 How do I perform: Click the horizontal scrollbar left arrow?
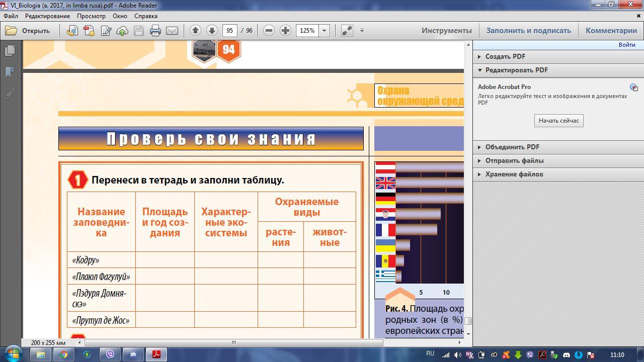pyautogui.click(x=79, y=342)
